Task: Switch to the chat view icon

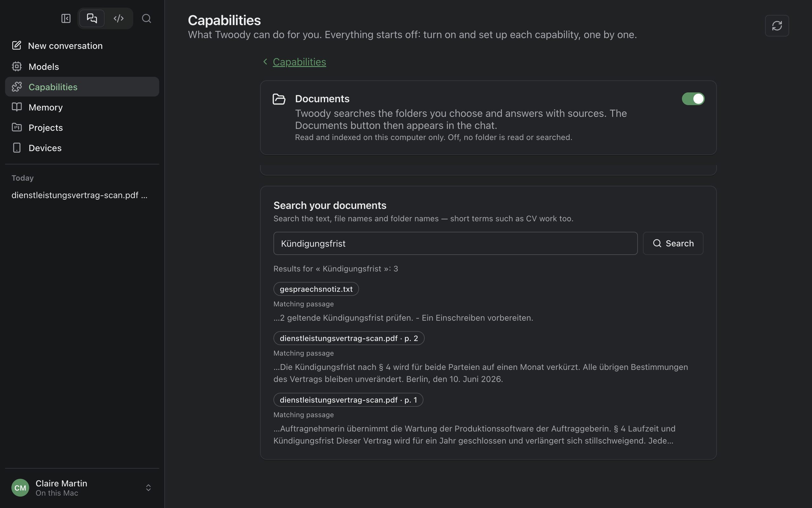Action: tap(92, 18)
